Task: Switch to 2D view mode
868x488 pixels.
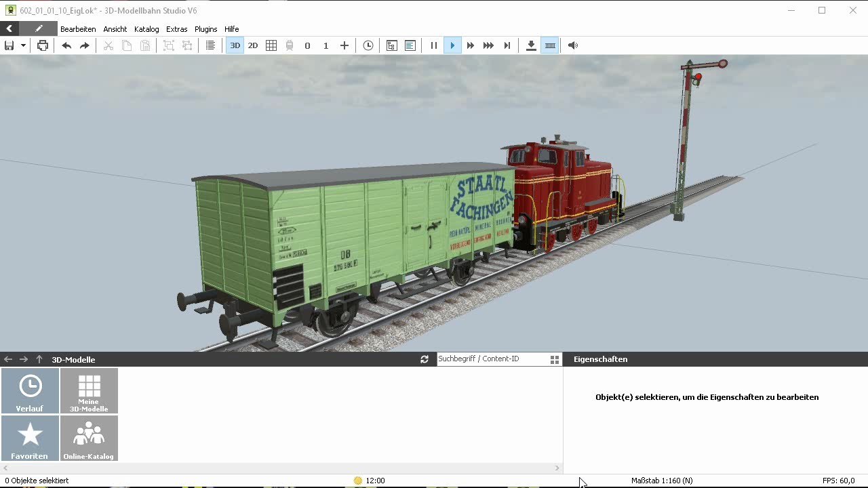Action: [253, 45]
